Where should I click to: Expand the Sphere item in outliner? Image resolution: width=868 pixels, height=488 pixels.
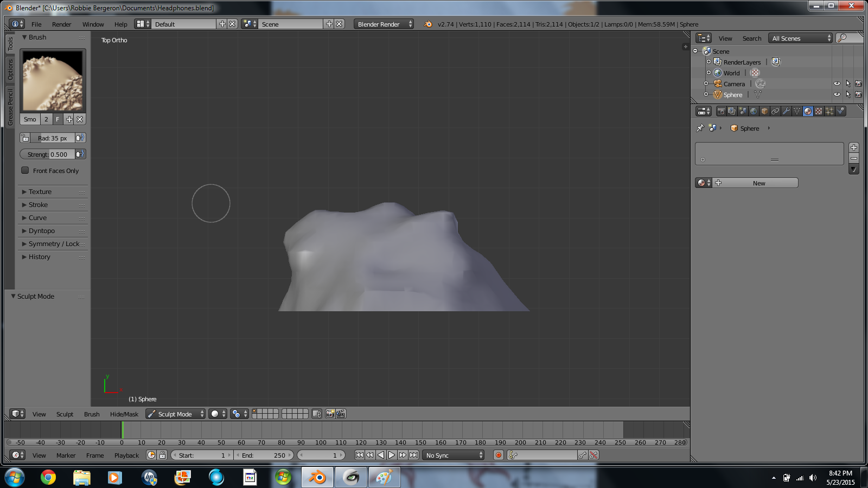[706, 94]
